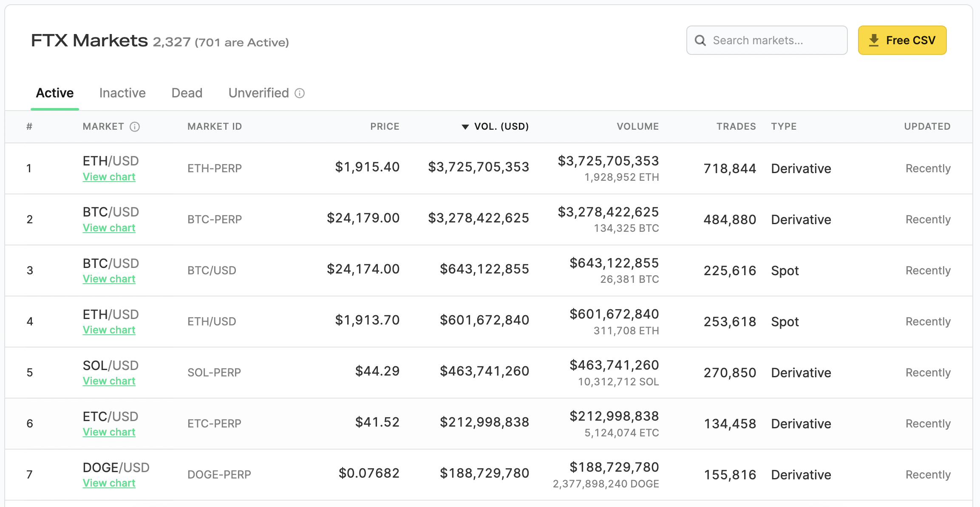Click the sort arrow beside VOL. (USD)
Screen dimensions: 980x507
(465, 127)
